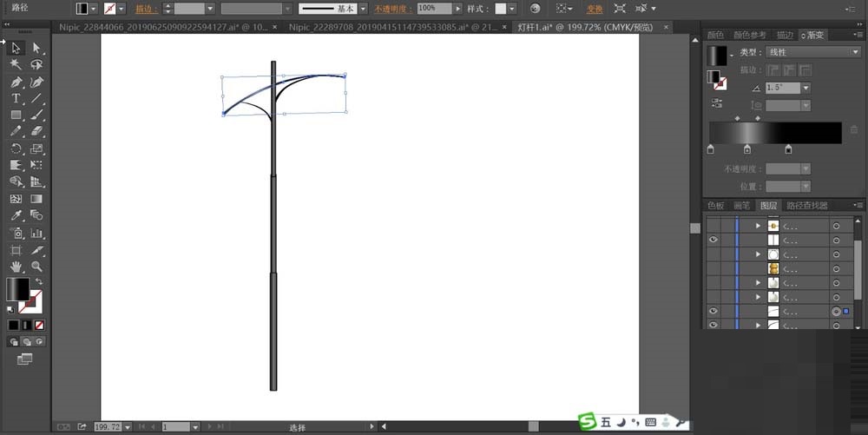
Task: Open the 基本 brush definition dropdown
Action: (363, 9)
